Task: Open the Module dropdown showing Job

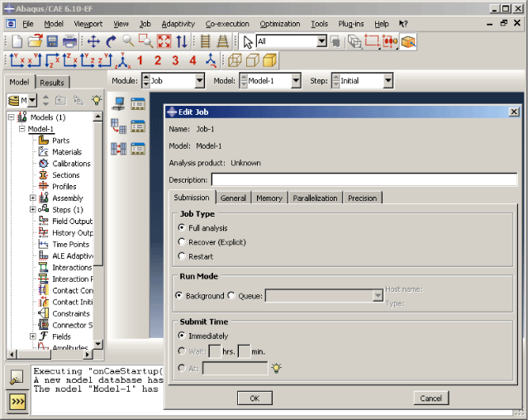Action: (200, 81)
